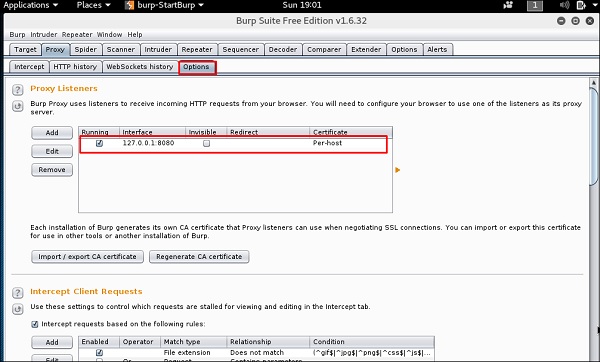Open the HTTP history sub-tab

click(75, 67)
